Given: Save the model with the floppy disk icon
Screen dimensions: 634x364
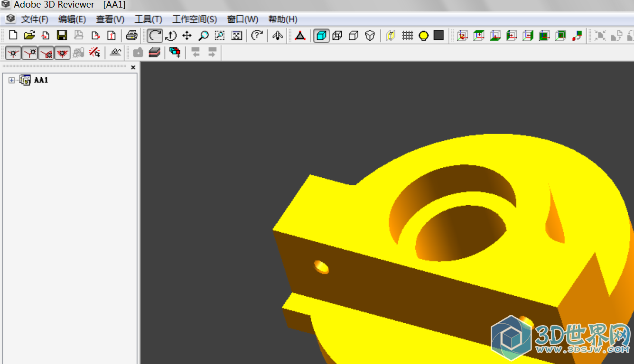Looking at the screenshot, I should coord(62,35).
